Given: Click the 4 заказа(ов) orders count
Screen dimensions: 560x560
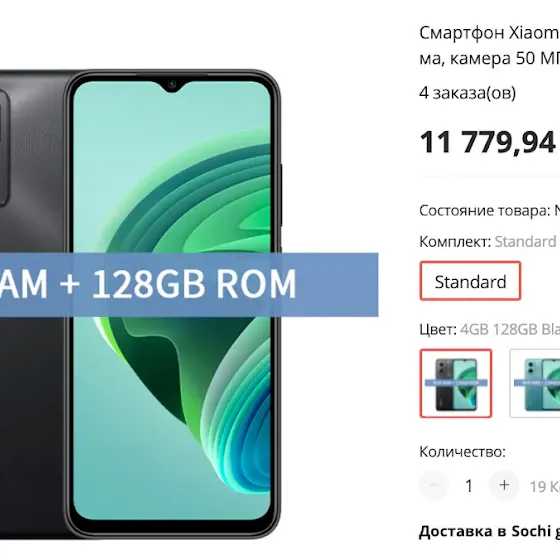Looking at the screenshot, I should [468, 93].
